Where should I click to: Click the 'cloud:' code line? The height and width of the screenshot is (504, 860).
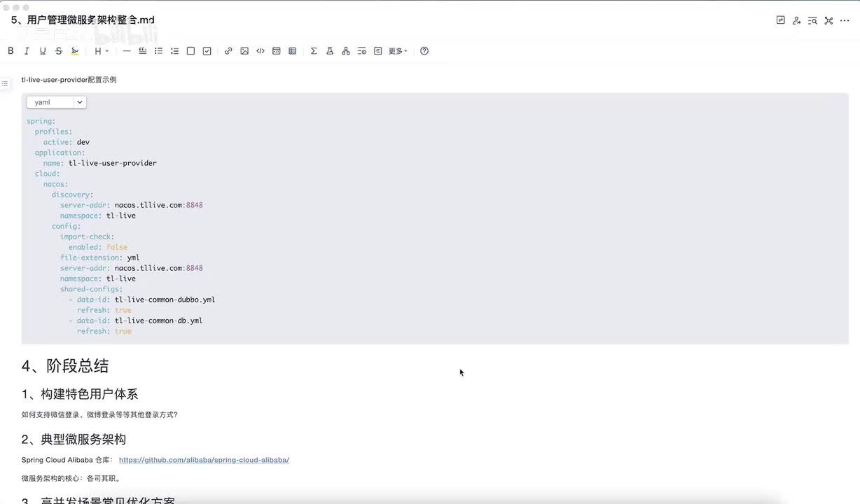tap(48, 174)
